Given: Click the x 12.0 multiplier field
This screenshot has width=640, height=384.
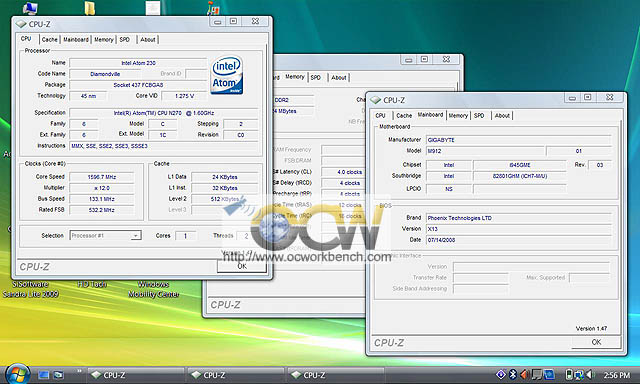Looking at the screenshot, I should [x=102, y=188].
